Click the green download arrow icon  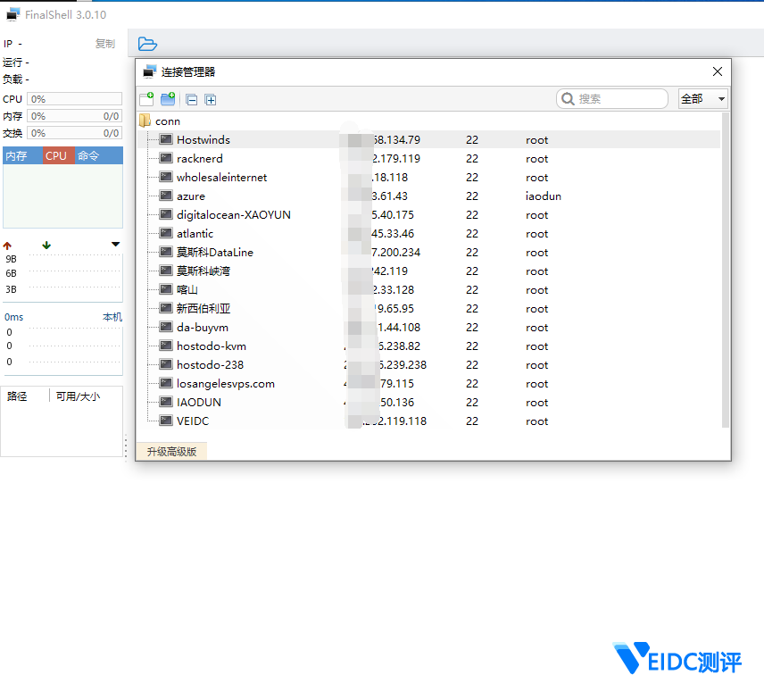[x=46, y=244]
